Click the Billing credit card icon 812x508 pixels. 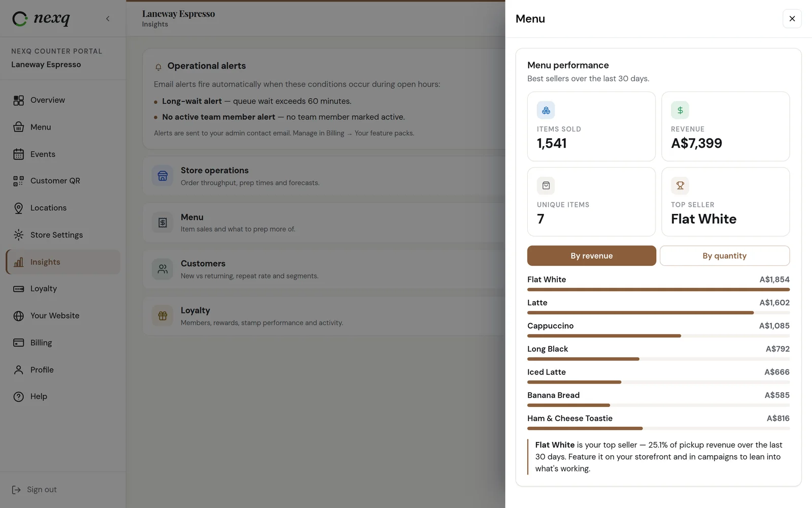click(19, 343)
